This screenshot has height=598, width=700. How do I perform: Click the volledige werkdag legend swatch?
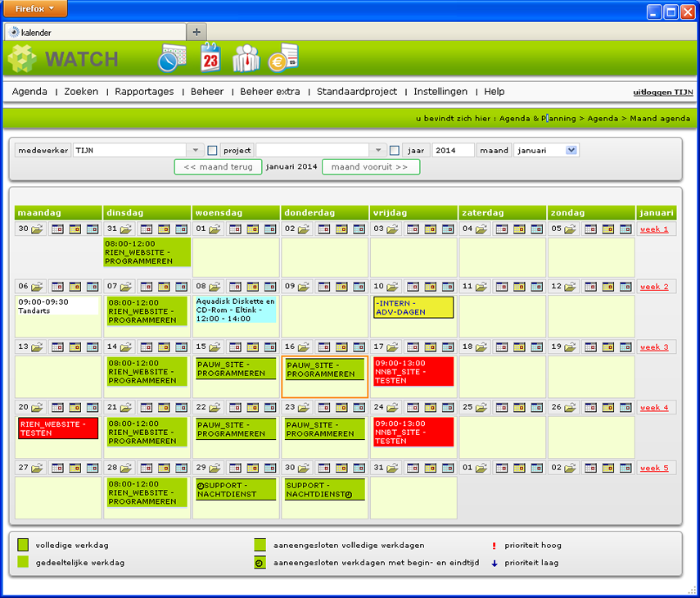23,545
